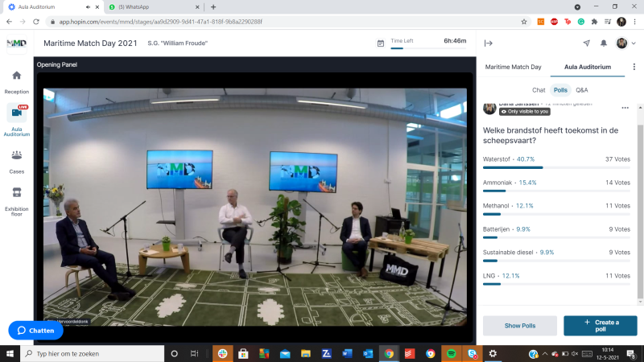644x362 pixels.
Task: Click the browser address bar URL
Action: [160, 22]
